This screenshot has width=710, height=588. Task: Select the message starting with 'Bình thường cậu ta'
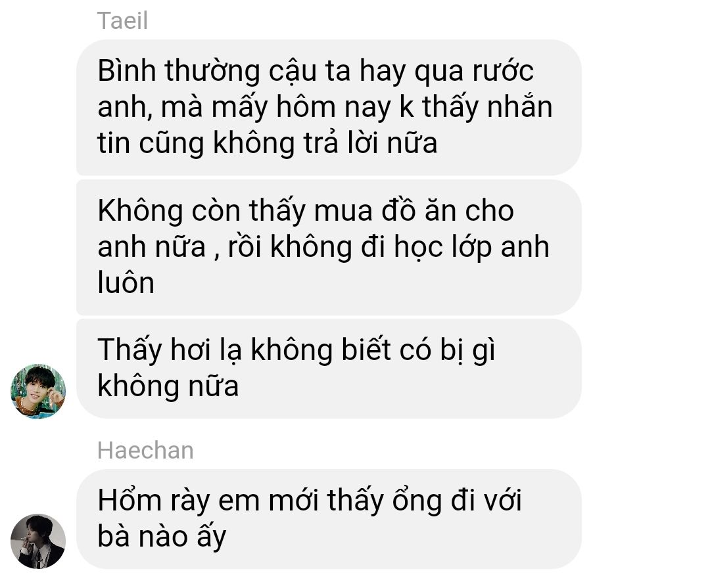pos(329,107)
